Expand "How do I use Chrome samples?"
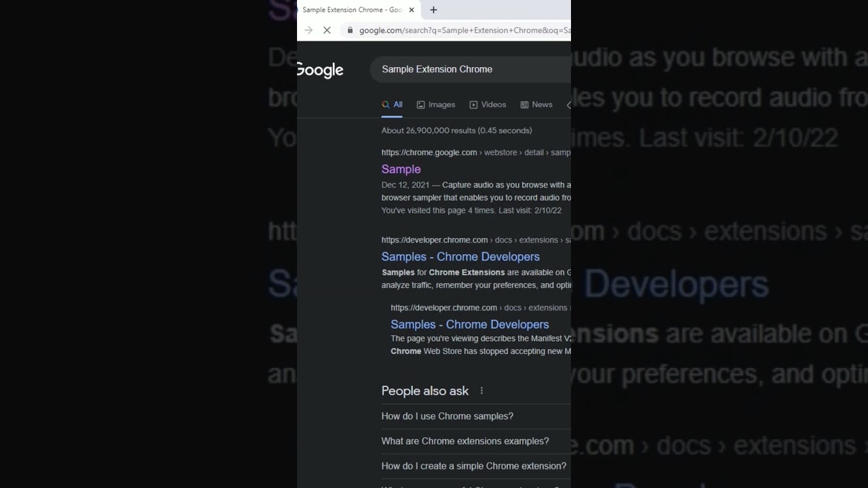 [476, 416]
